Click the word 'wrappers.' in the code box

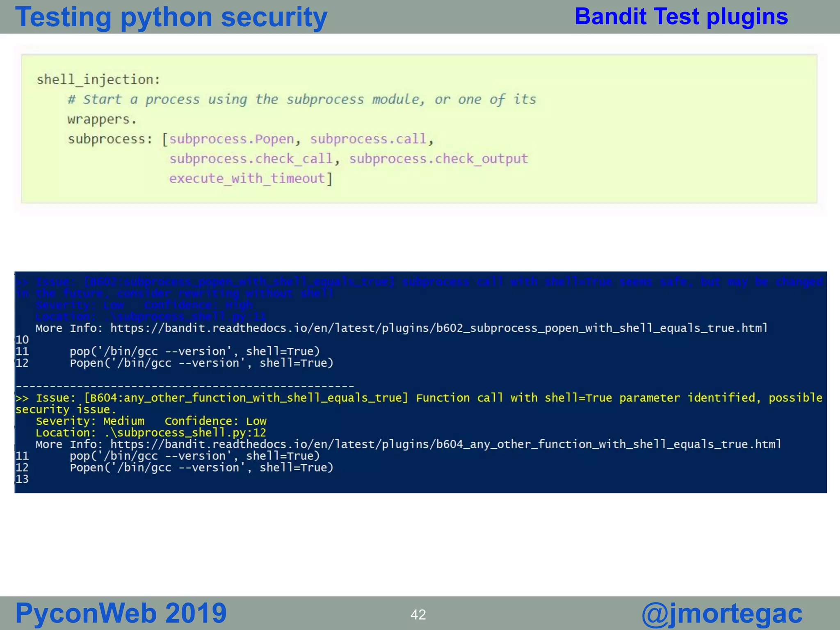tap(102, 119)
